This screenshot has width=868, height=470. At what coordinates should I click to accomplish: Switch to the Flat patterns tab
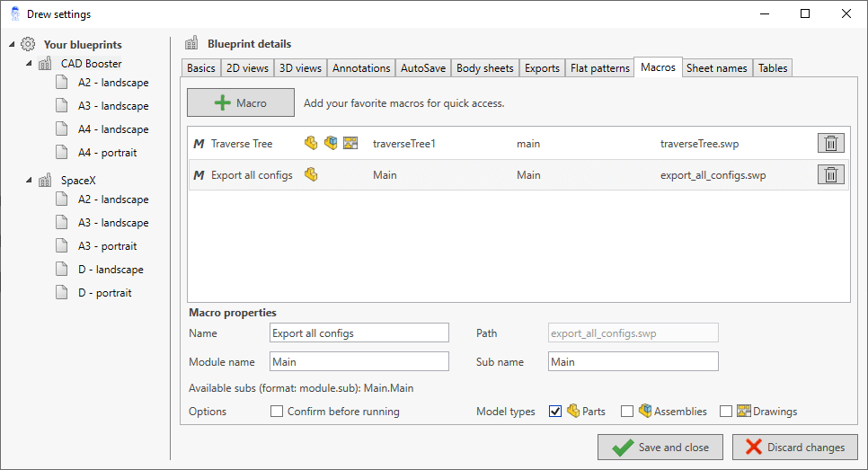tap(599, 68)
